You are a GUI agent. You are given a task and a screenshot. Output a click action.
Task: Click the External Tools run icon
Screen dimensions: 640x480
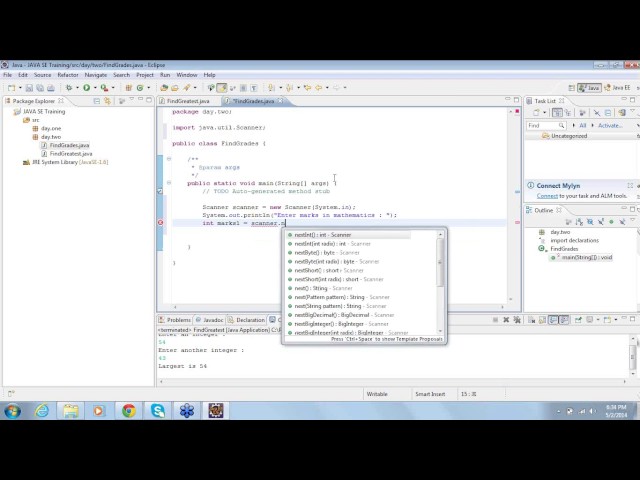point(104,88)
